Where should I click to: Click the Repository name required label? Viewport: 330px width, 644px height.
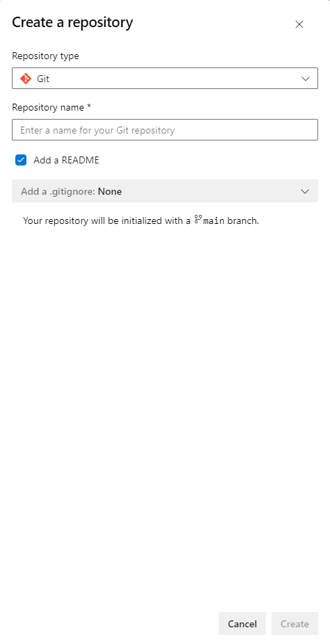pyautogui.click(x=52, y=108)
